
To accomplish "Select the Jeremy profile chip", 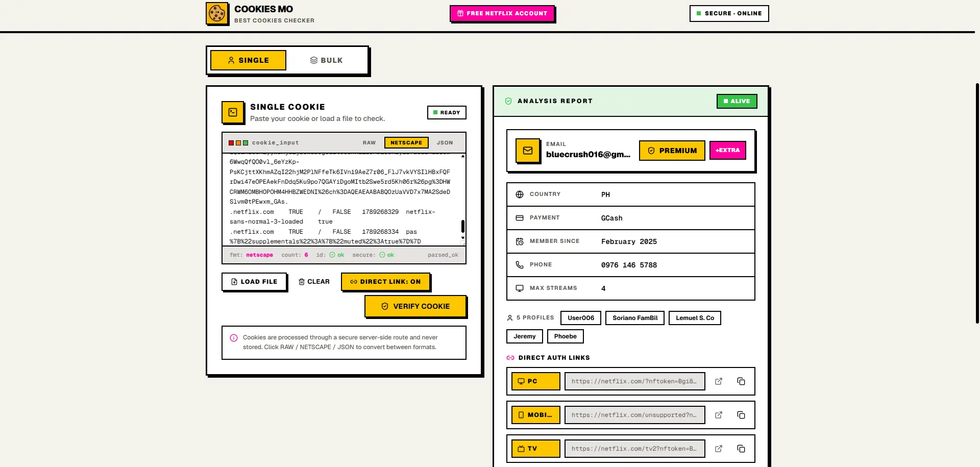I will point(525,336).
